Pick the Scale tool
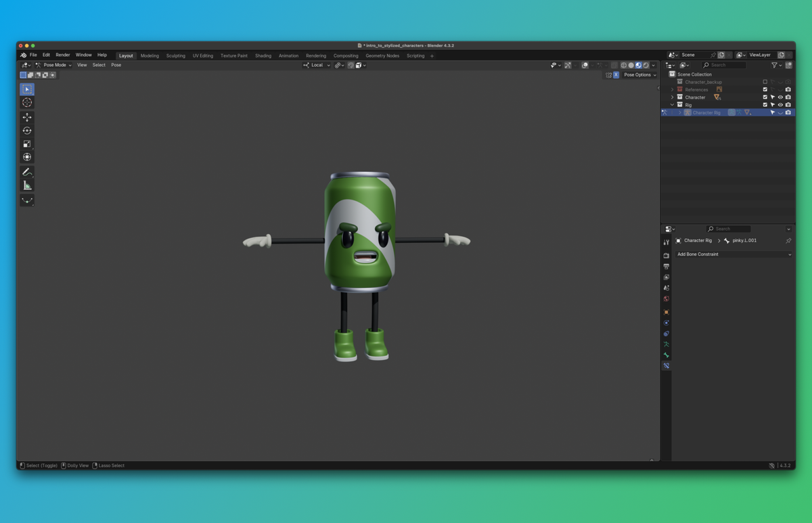 [x=27, y=144]
